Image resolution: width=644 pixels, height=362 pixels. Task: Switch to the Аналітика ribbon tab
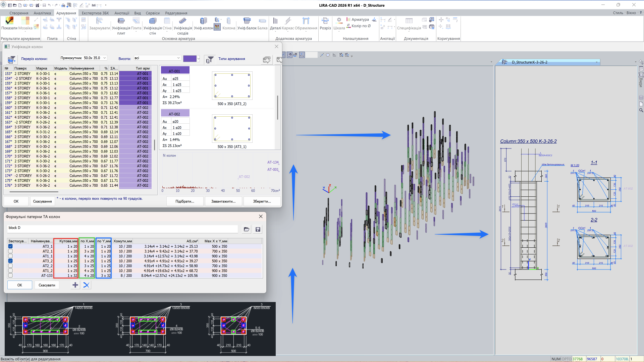42,13
